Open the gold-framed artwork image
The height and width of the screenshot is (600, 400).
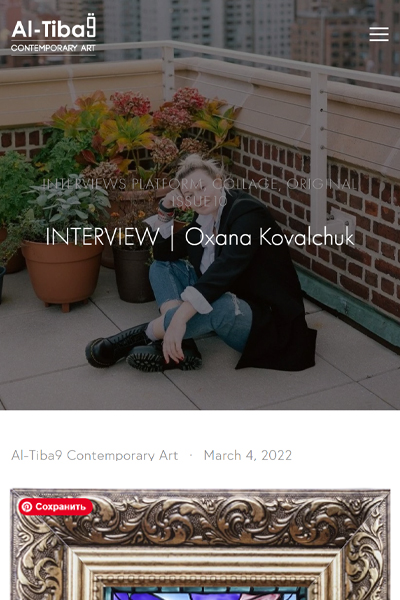[x=200, y=544]
